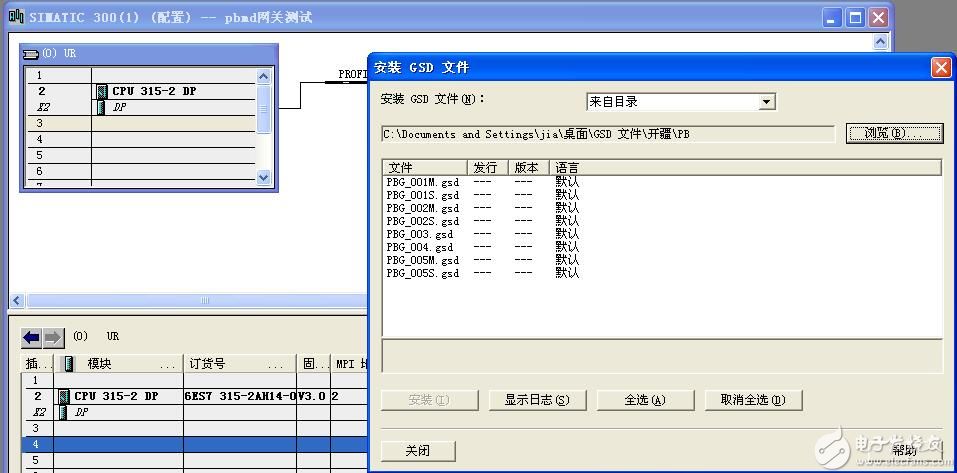The height and width of the screenshot is (473, 957).
Task: Click the 发行 column header
Action: click(x=488, y=167)
